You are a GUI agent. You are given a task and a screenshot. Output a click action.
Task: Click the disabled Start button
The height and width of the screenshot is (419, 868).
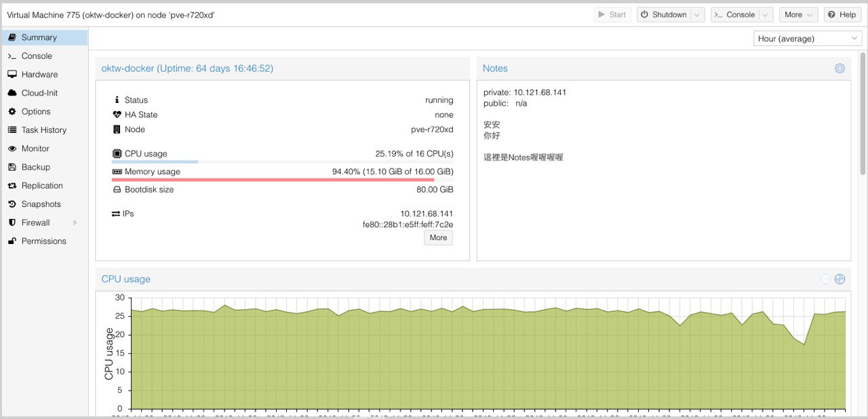click(x=612, y=15)
